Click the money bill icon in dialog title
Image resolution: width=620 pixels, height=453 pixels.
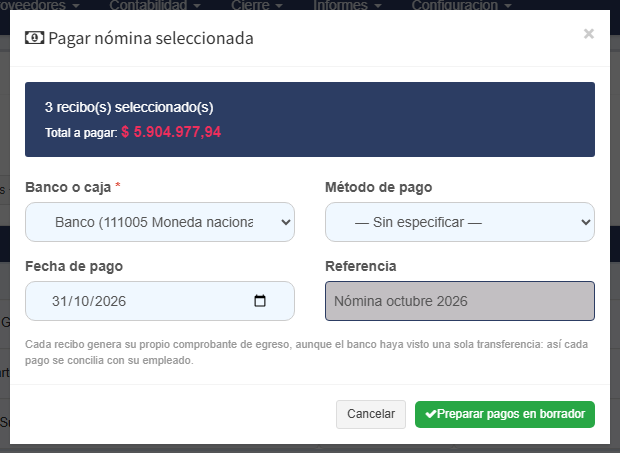click(35, 38)
